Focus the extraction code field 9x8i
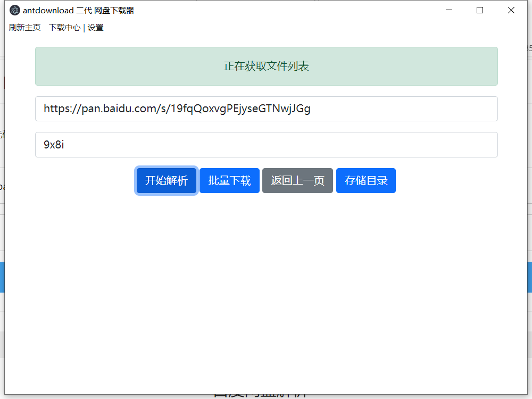This screenshot has width=532, height=399. [x=267, y=145]
